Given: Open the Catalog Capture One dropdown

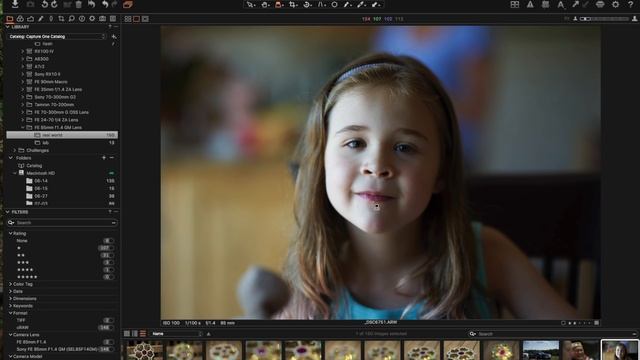Looking at the screenshot, I should point(57,36).
